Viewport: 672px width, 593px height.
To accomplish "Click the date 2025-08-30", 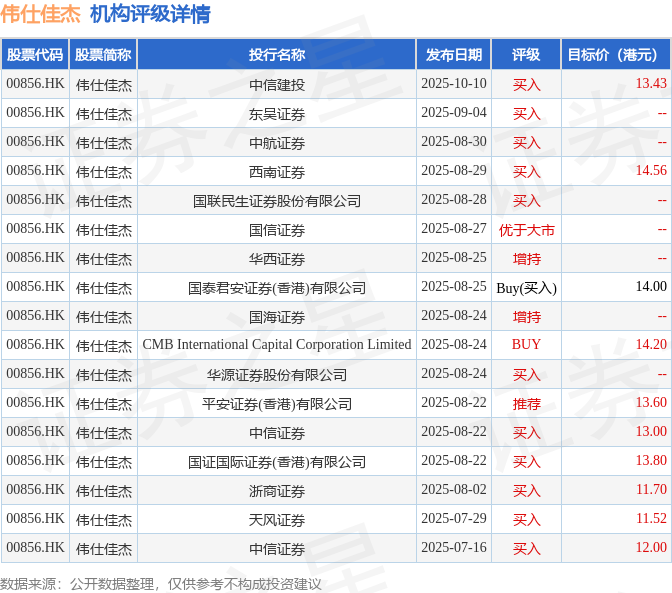I will coord(454,141).
